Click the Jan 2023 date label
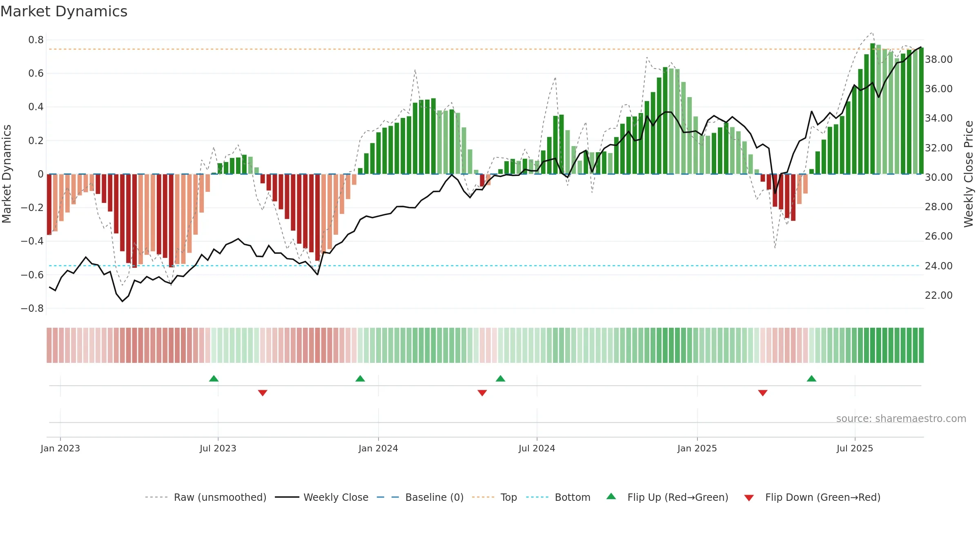 [60, 448]
